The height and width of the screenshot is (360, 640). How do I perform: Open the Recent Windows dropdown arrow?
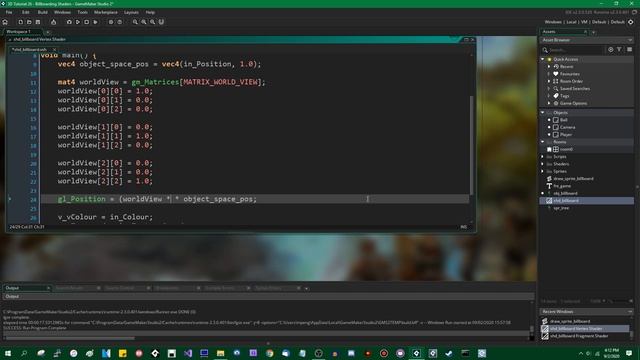[x=630, y=311]
